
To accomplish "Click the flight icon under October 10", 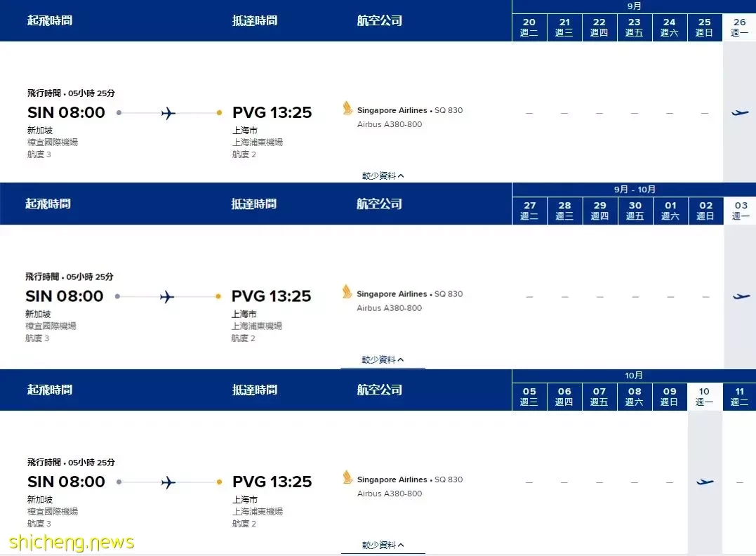I will pos(705,482).
